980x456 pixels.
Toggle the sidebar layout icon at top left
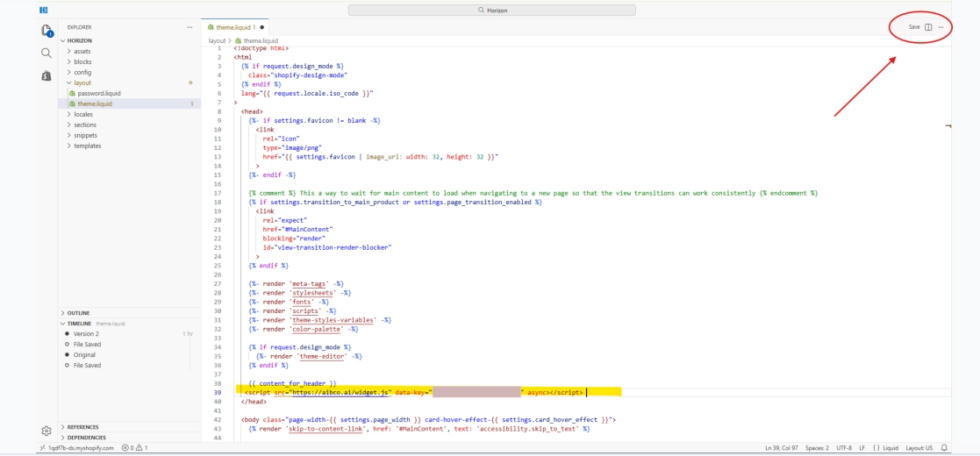[43, 10]
